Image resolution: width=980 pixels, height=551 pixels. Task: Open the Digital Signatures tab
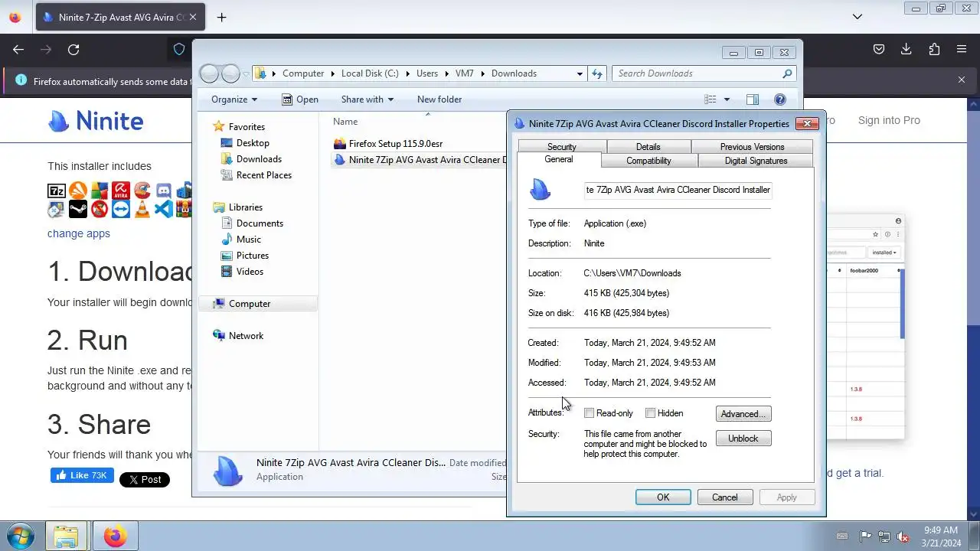(x=756, y=161)
